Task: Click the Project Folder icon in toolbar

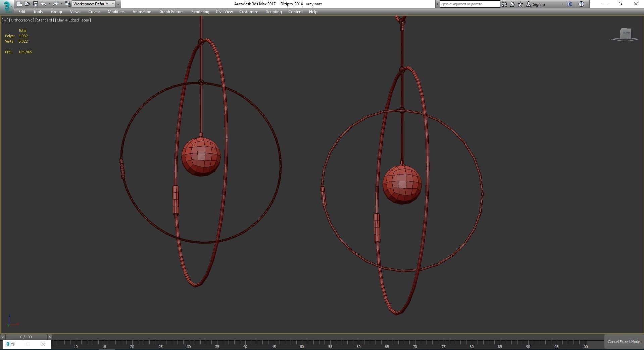Action: point(67,4)
